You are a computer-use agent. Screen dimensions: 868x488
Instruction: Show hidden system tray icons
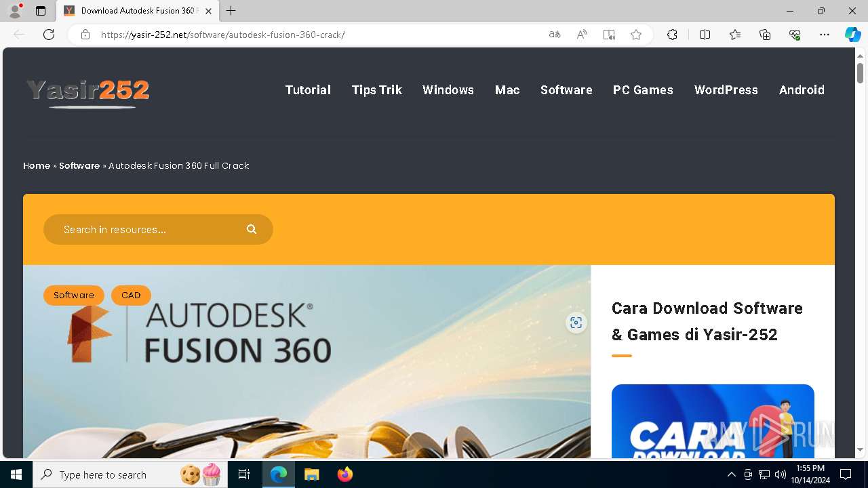click(x=732, y=474)
